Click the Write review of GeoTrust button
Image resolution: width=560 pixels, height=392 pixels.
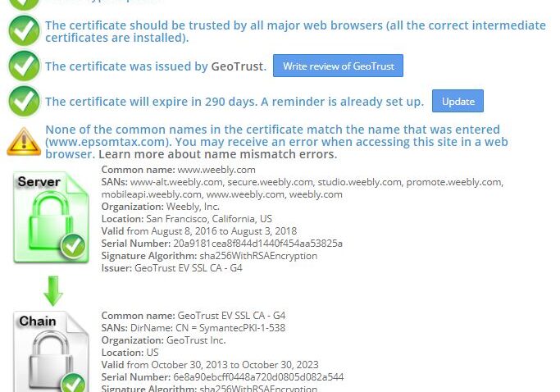pos(338,66)
